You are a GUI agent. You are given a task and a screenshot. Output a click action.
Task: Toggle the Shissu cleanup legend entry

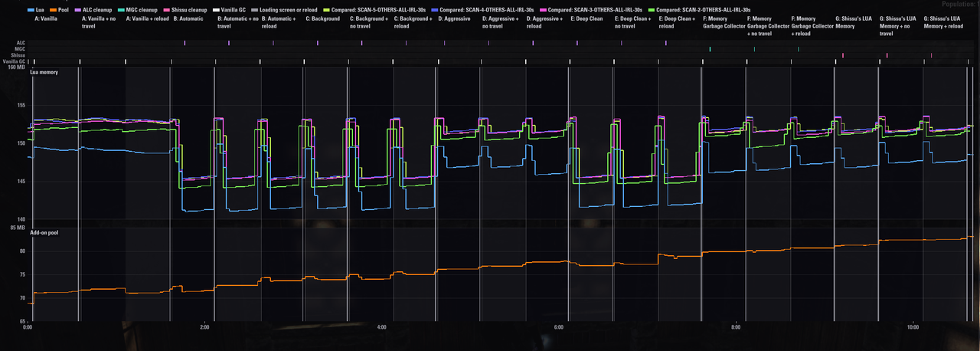[x=186, y=10]
